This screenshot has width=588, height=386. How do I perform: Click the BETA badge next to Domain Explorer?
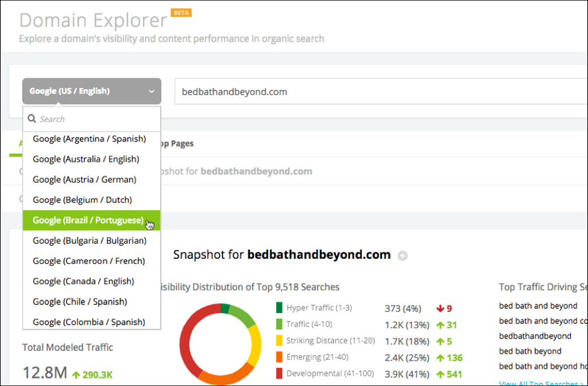(x=181, y=13)
